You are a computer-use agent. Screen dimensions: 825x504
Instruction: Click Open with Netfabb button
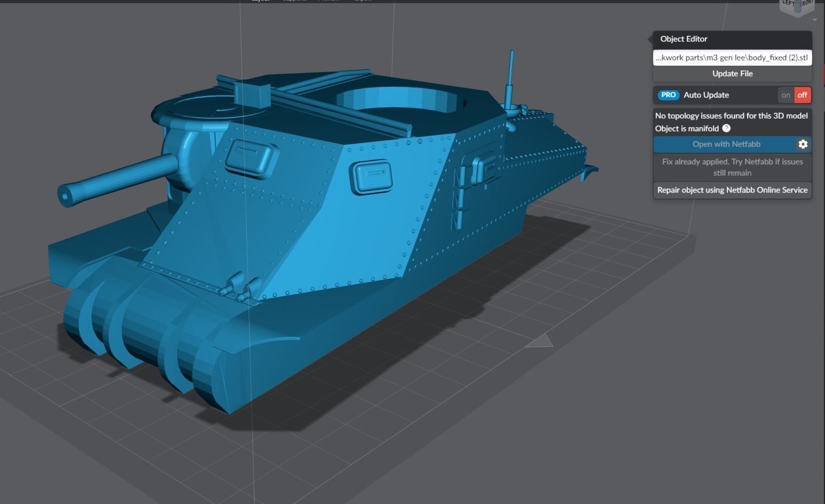726,144
